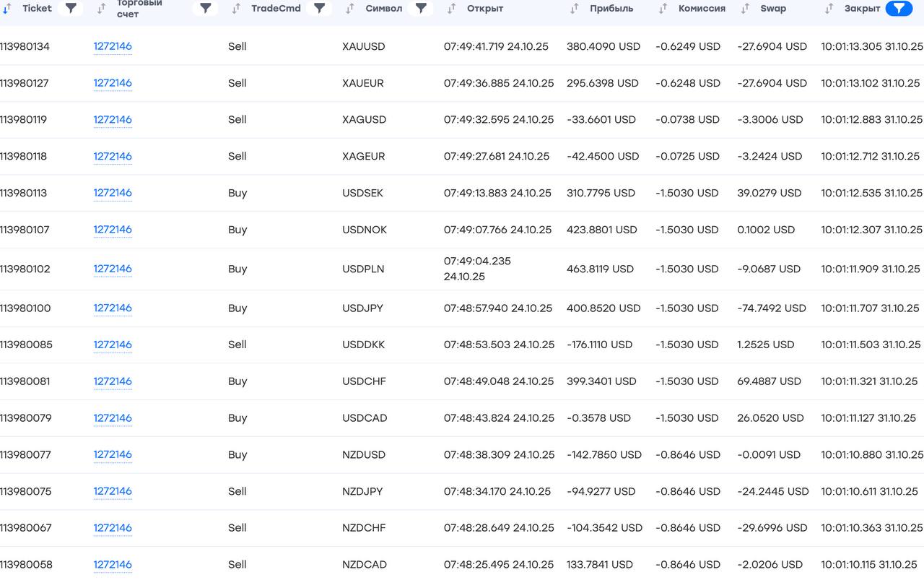Image resolution: width=924 pixels, height=580 pixels.
Task: Open account link in the USDSEK row
Action: point(113,193)
